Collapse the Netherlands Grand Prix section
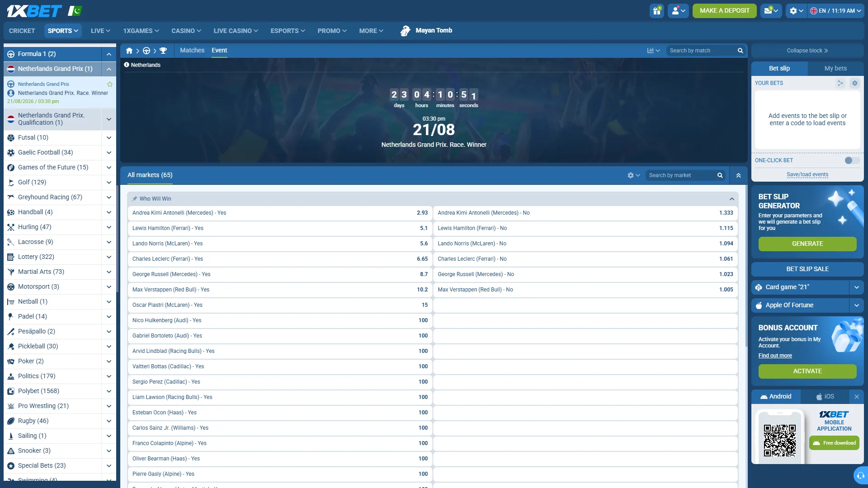 tap(109, 69)
